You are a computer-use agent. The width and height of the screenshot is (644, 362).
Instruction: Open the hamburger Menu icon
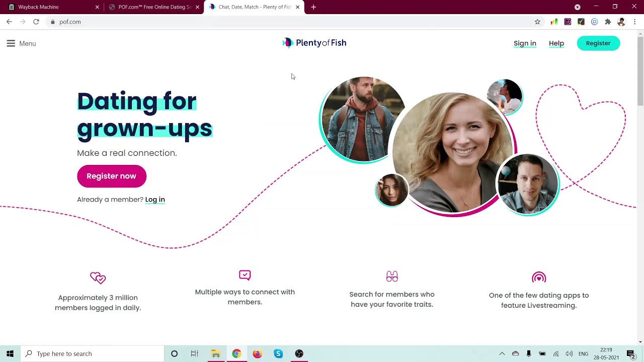pos(11,43)
